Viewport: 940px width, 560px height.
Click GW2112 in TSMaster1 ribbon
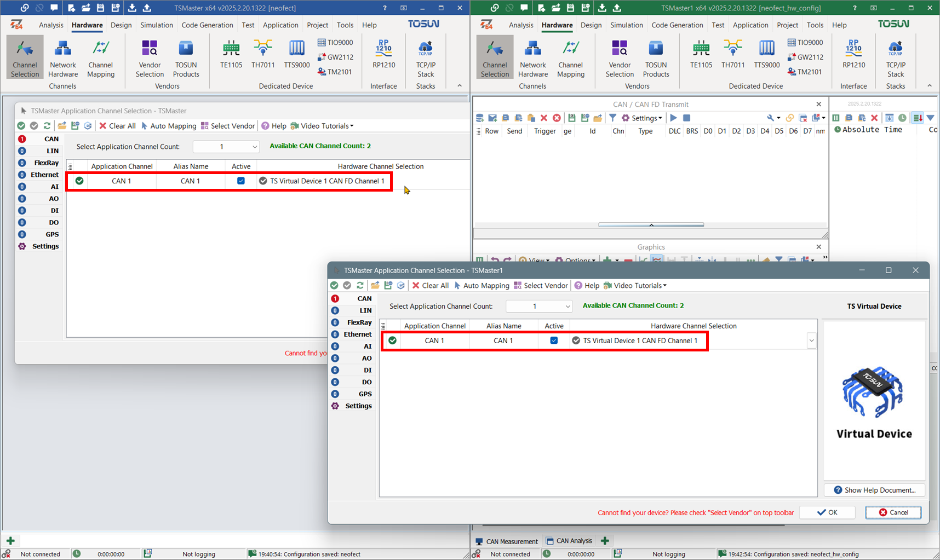[x=805, y=57]
